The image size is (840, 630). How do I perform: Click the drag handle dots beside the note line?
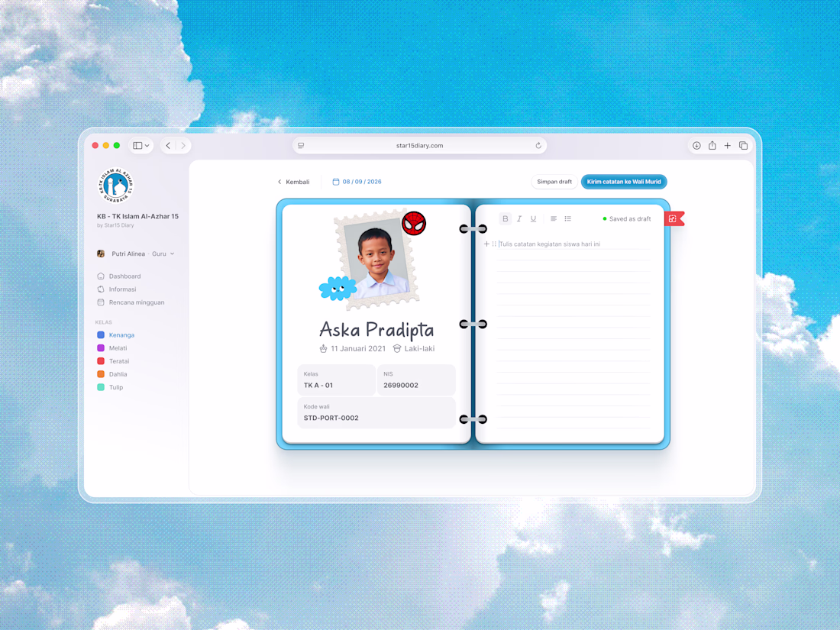pyautogui.click(x=494, y=244)
